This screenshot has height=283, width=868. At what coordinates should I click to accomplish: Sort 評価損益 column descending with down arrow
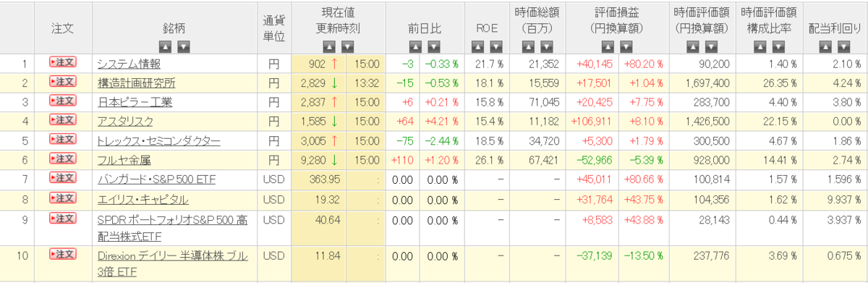[626, 47]
